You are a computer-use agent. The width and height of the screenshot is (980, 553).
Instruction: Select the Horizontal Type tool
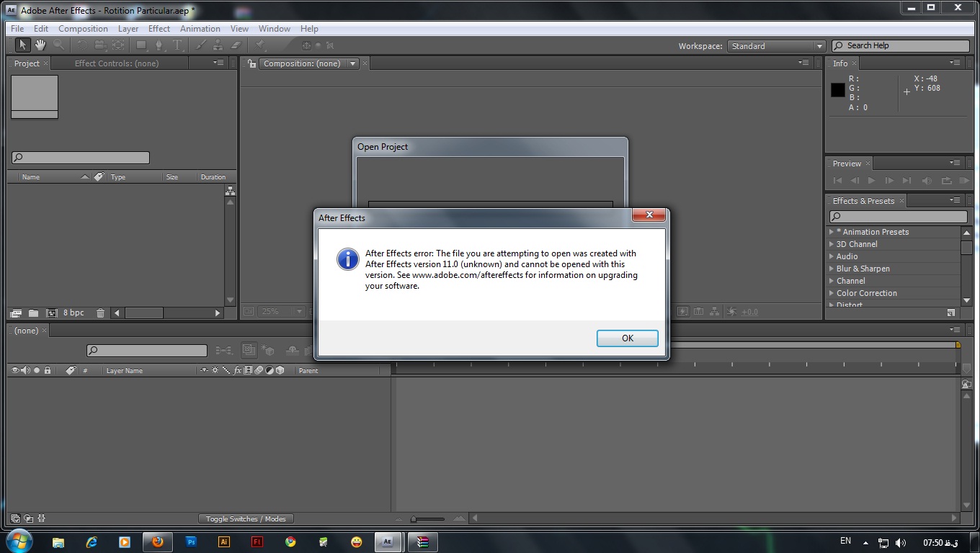(178, 45)
